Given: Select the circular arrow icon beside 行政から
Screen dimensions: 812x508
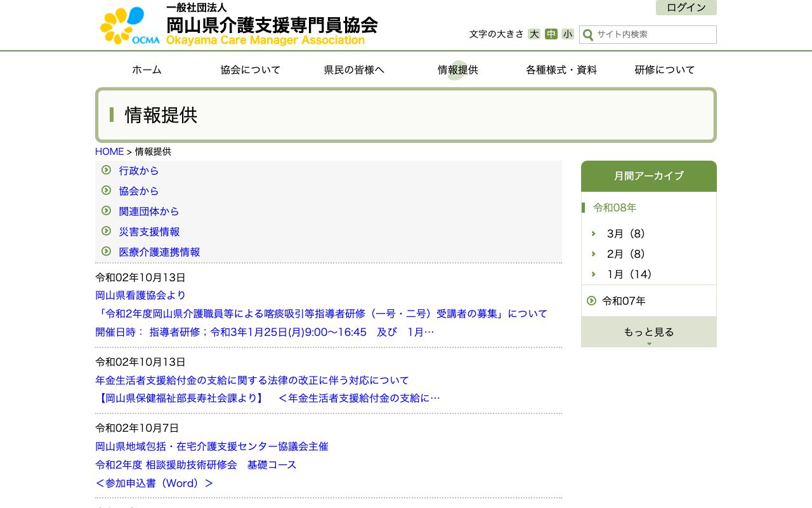Looking at the screenshot, I should tap(106, 170).
